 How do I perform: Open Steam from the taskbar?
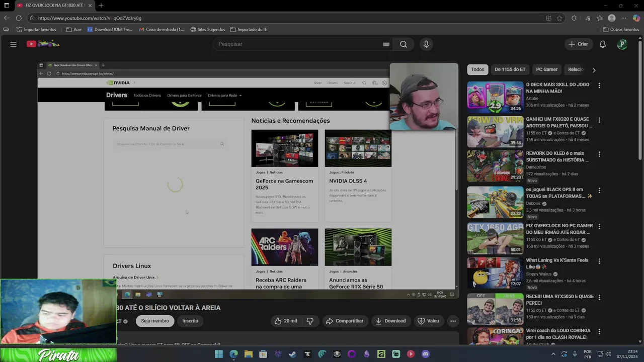click(x=292, y=354)
